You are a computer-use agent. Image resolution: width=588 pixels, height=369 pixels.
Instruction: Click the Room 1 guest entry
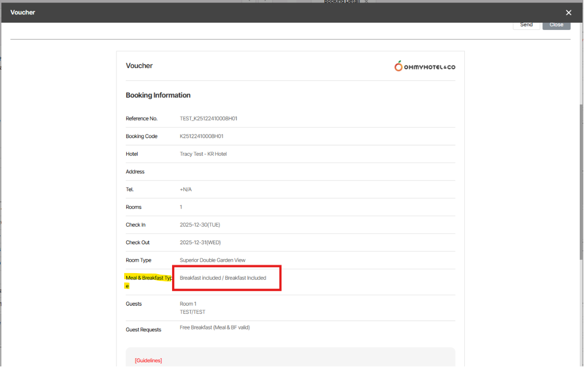[x=188, y=304]
